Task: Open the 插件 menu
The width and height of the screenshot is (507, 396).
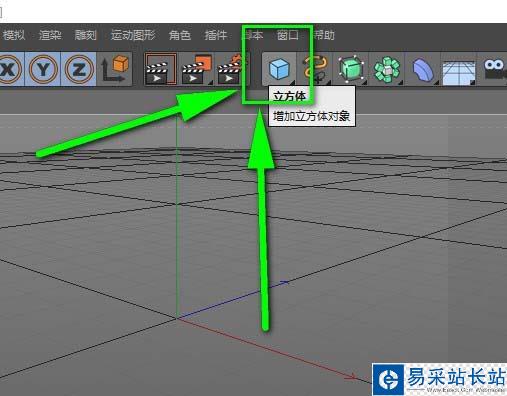Action: click(x=216, y=35)
